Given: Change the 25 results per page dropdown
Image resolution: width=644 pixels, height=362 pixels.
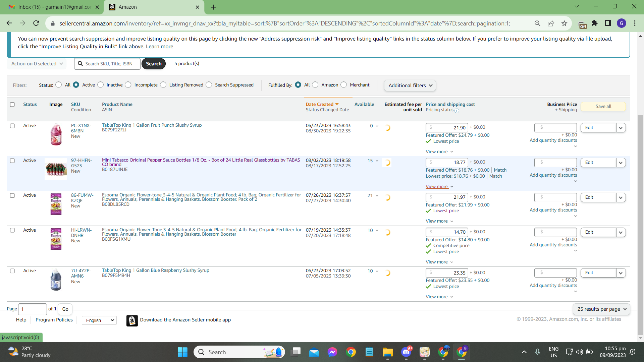Looking at the screenshot, I should coord(602,309).
